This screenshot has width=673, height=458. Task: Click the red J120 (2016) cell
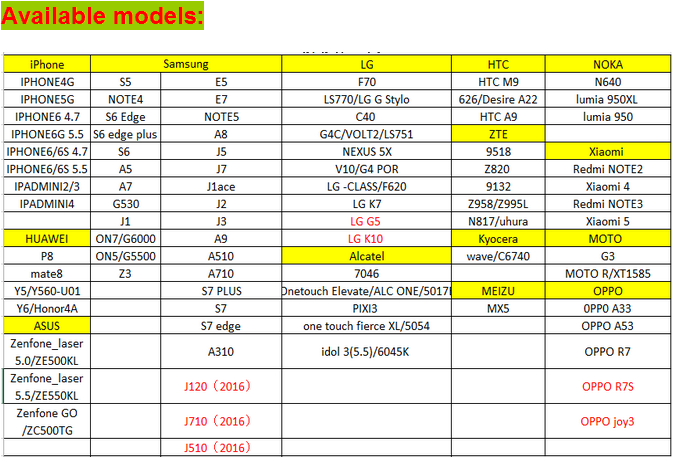(x=221, y=387)
